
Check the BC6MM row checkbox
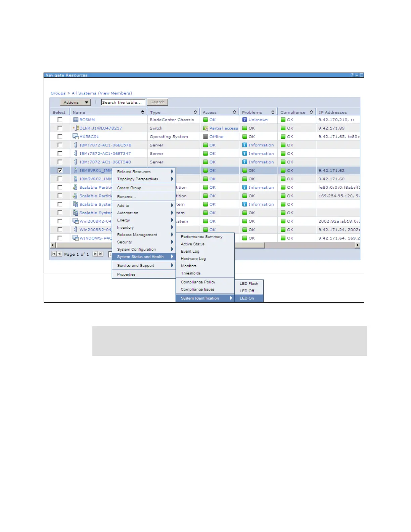pos(60,120)
